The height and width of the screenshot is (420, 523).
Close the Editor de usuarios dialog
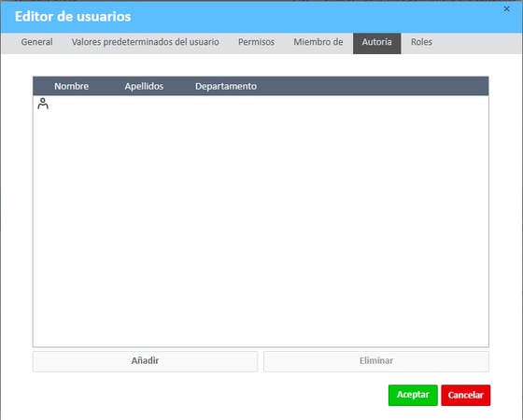click(x=506, y=9)
